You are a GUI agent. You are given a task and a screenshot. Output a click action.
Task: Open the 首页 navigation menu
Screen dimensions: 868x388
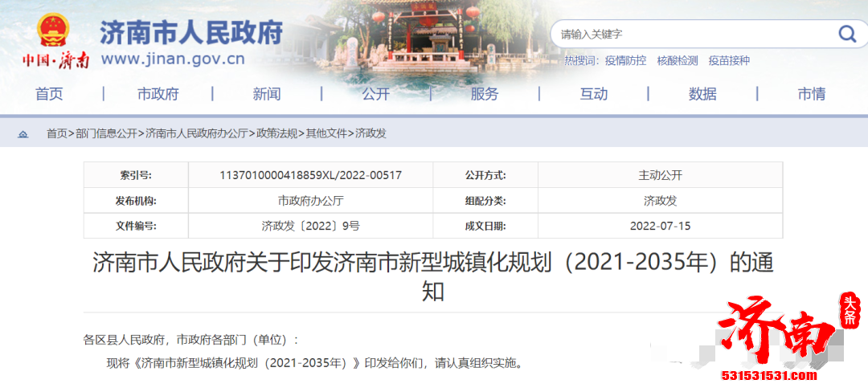point(49,94)
